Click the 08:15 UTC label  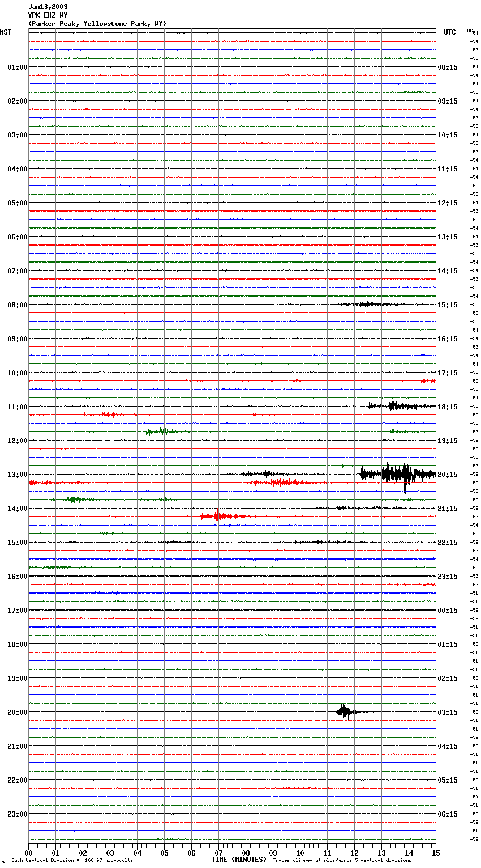(448, 67)
